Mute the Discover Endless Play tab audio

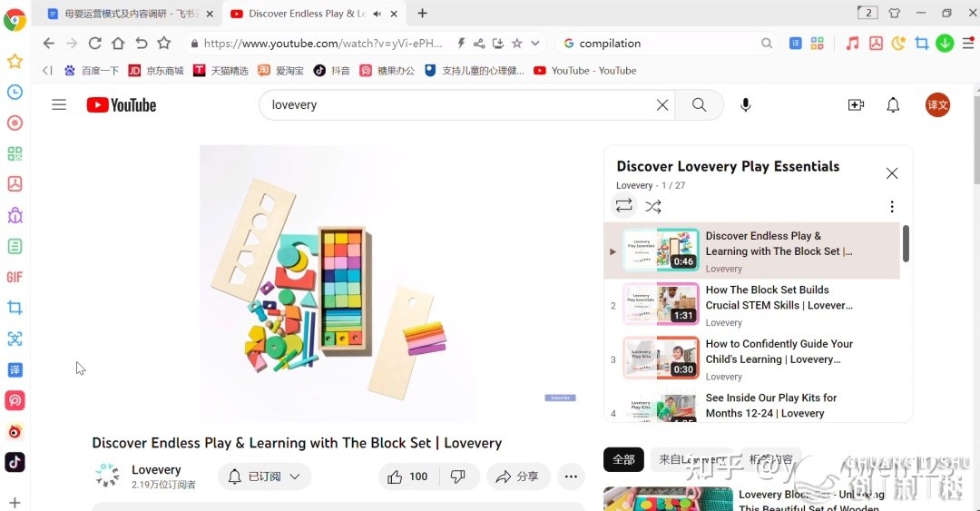[377, 14]
